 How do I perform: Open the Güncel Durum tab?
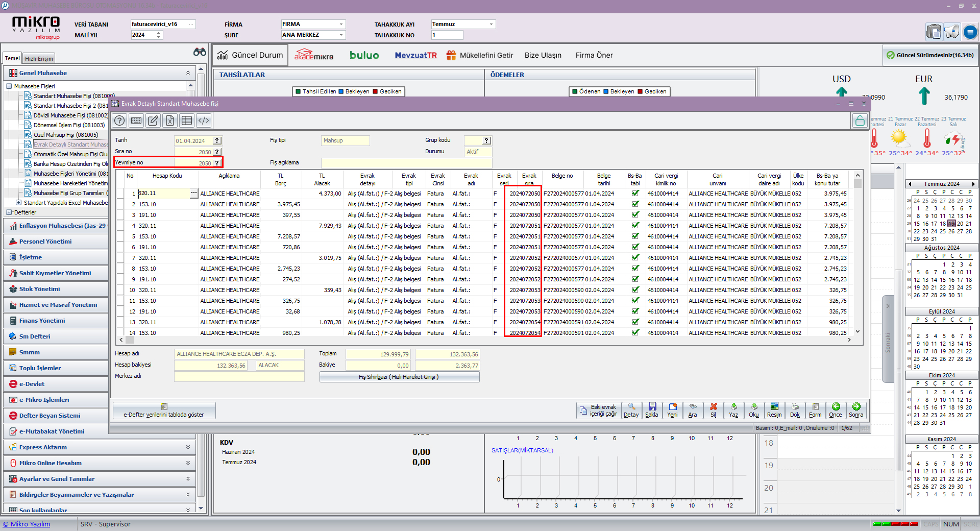251,55
